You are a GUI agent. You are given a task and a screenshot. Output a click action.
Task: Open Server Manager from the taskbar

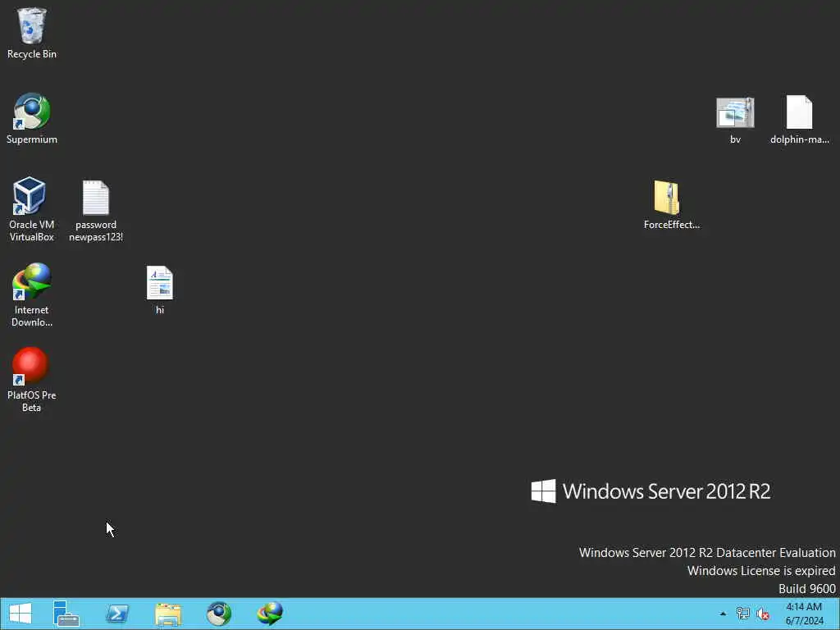pos(66,614)
